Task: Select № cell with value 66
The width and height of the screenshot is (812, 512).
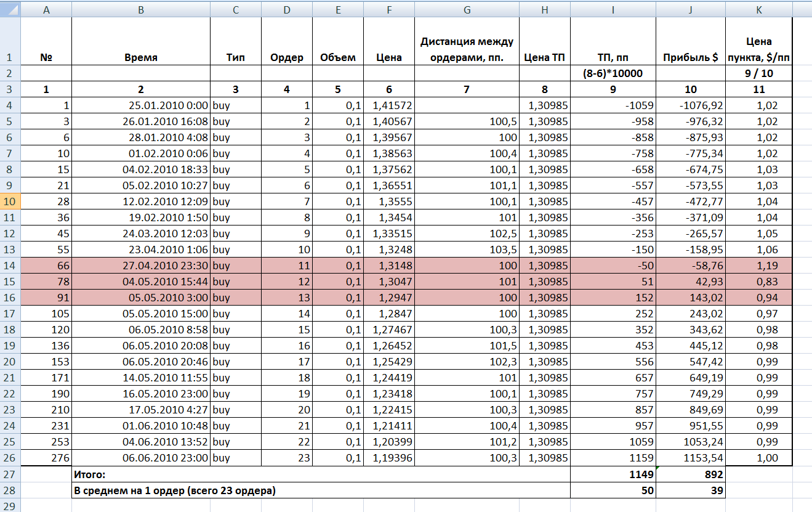Action: (46, 266)
